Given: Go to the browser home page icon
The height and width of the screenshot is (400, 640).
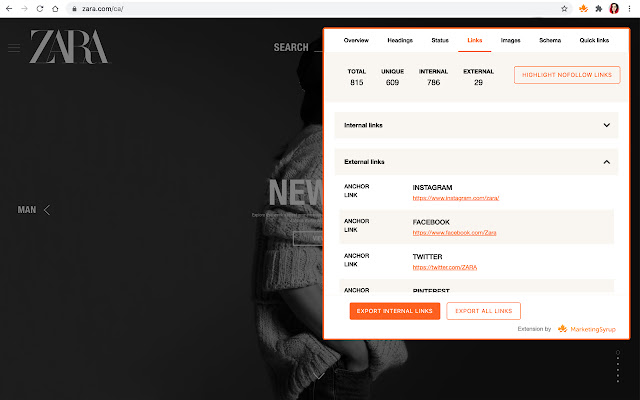Looking at the screenshot, I should click(55, 9).
